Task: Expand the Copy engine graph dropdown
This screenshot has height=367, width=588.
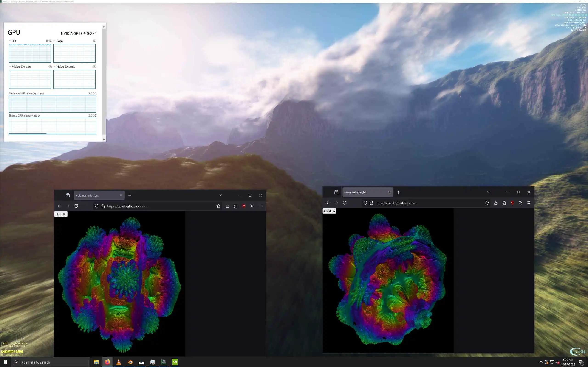Action: click(x=54, y=41)
